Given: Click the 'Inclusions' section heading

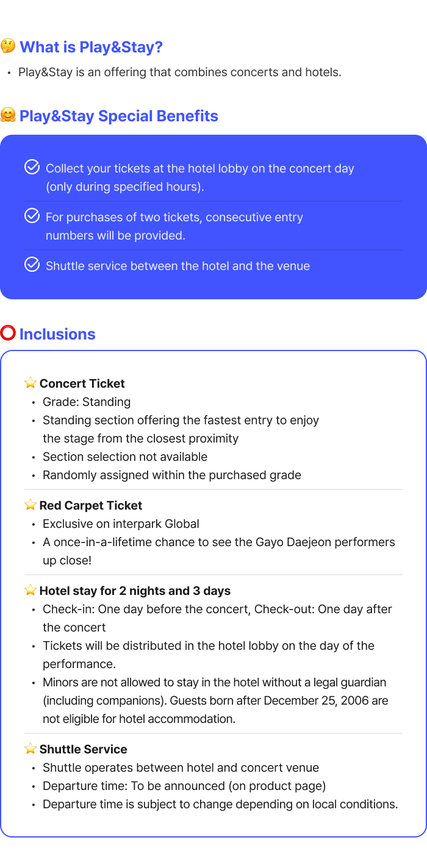Looking at the screenshot, I should (x=57, y=334).
